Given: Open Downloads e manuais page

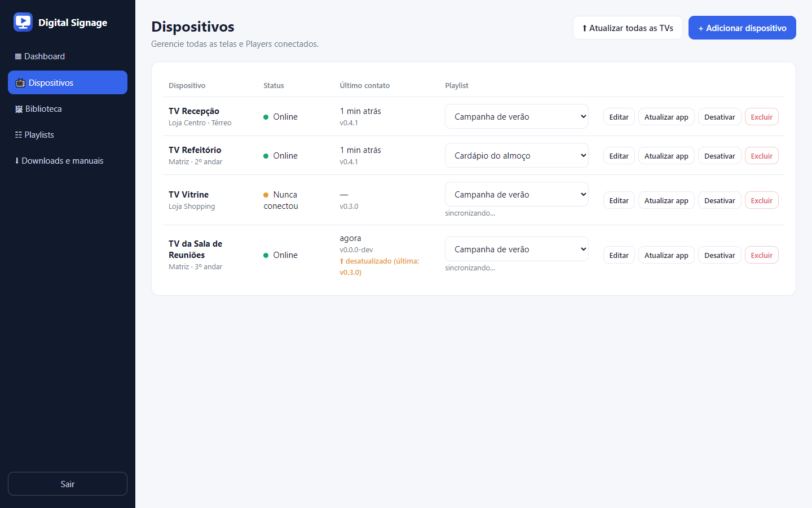Looking at the screenshot, I should pyautogui.click(x=68, y=161).
